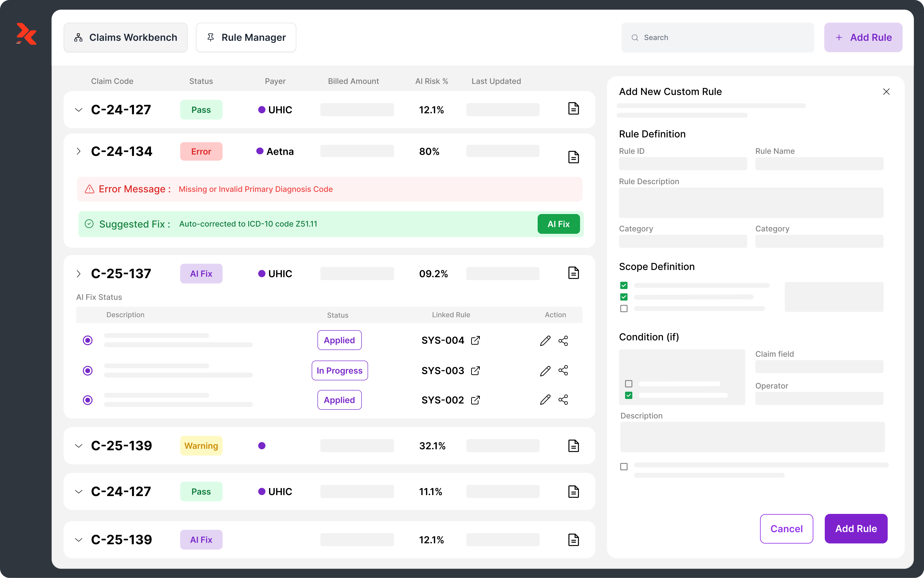Select the radio button on In Progress row
The height and width of the screenshot is (578, 924).
(88, 370)
